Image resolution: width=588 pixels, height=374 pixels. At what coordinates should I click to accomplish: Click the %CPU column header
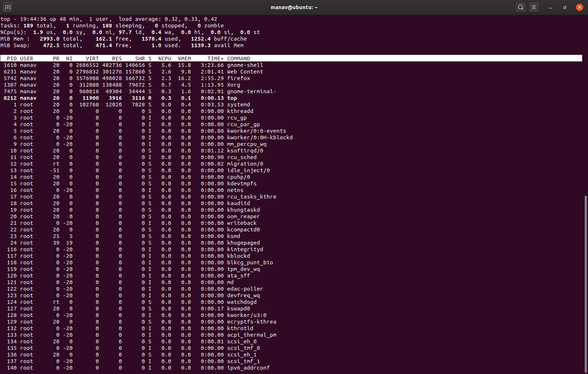(164, 58)
